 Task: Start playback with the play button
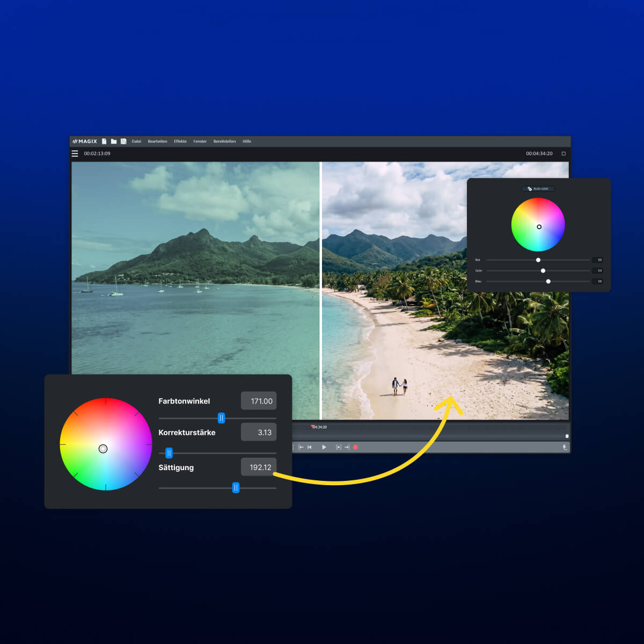324,447
